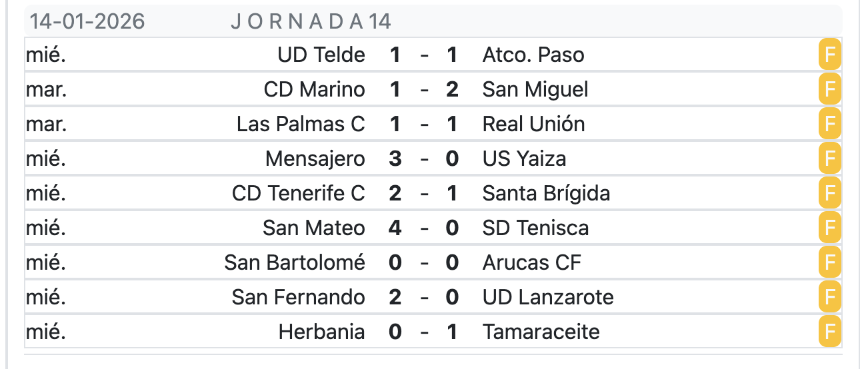868x369 pixels.
Task: Select F badge on San Fernando row
Action: 829,298
